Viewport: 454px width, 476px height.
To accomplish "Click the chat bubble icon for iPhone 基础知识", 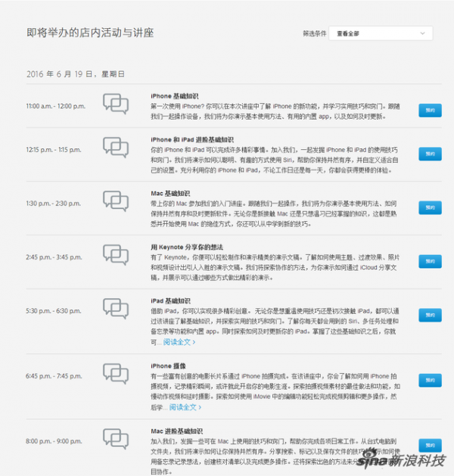I will pyautogui.click(x=115, y=104).
